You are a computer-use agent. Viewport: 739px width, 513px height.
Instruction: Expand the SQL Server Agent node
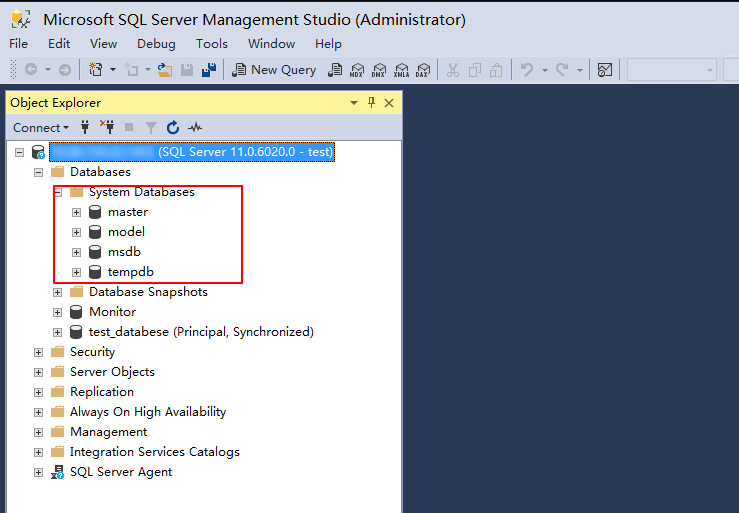tap(39, 472)
